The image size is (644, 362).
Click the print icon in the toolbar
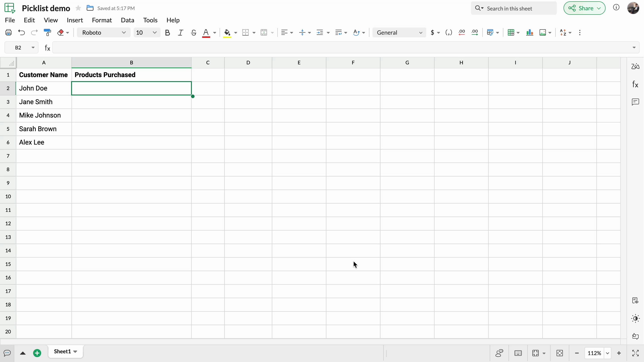(8, 32)
